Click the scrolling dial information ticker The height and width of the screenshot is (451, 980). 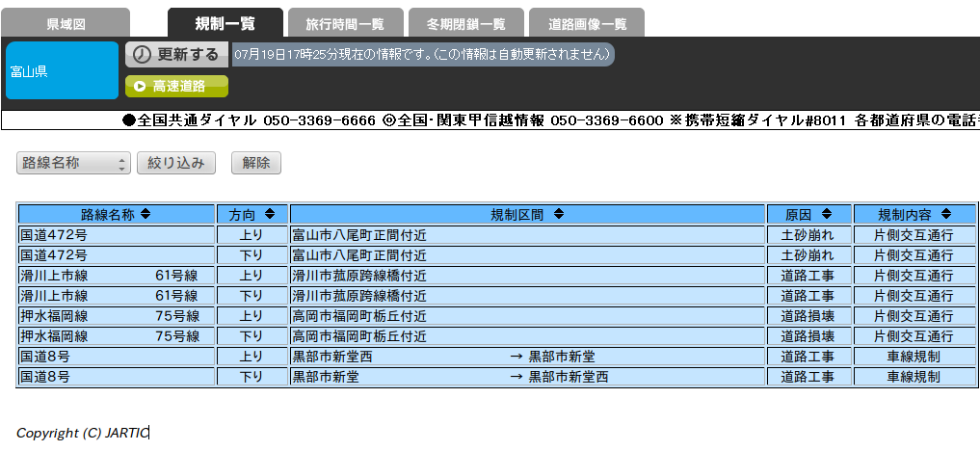pyautogui.click(x=549, y=120)
